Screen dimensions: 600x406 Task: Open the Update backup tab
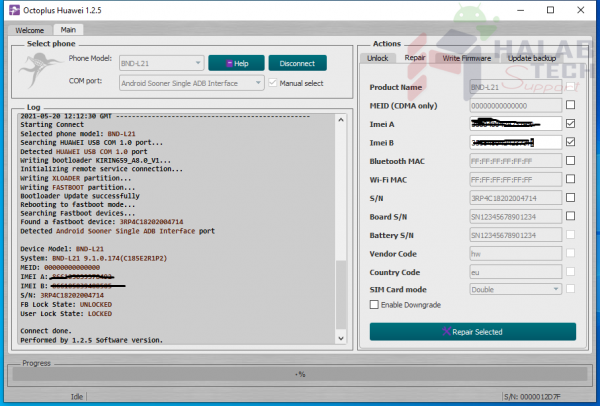click(x=532, y=58)
